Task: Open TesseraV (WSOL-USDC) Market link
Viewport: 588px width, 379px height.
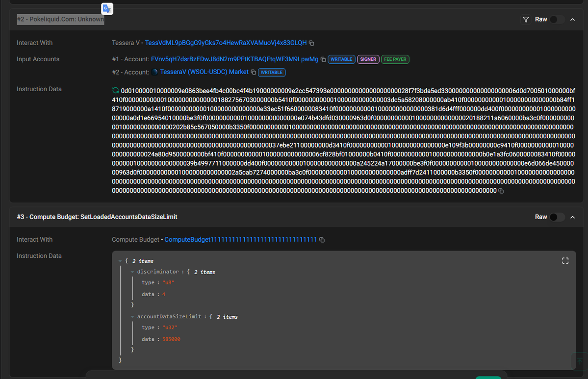Action: (x=204, y=72)
